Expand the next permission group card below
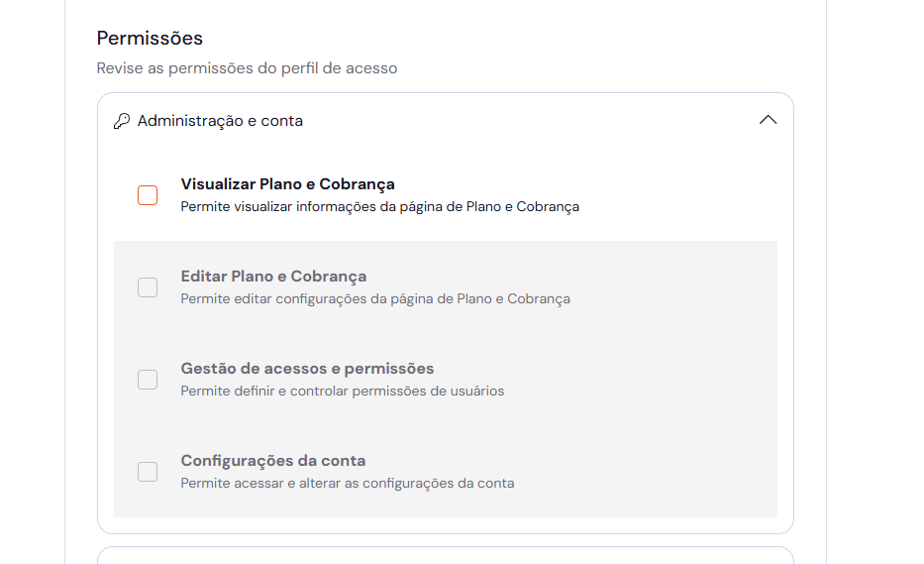 (x=446, y=555)
